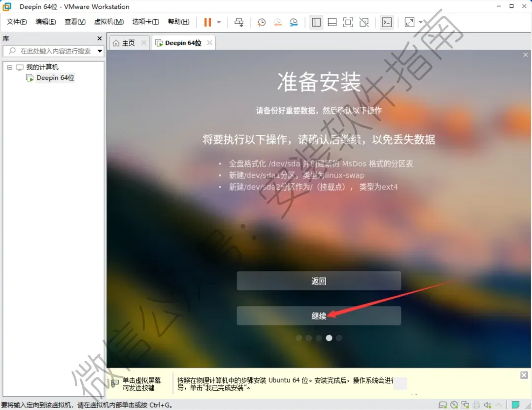This screenshot has height=410, width=532.
Task: Click the 主页 tab home icon
Action: pos(116,43)
